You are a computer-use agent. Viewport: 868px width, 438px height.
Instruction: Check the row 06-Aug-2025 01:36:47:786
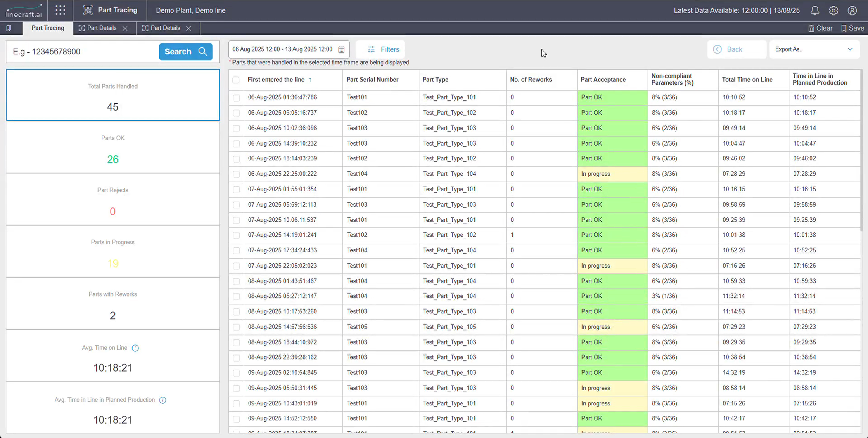236,98
